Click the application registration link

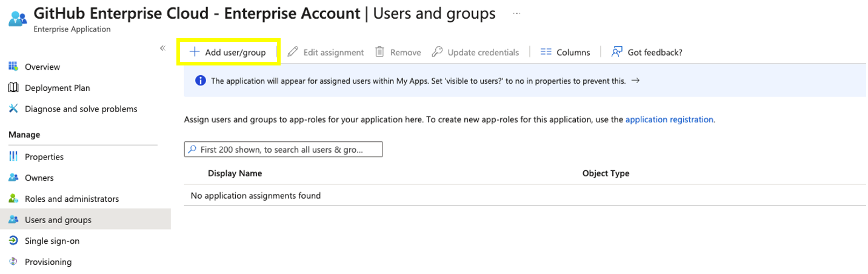[669, 119]
